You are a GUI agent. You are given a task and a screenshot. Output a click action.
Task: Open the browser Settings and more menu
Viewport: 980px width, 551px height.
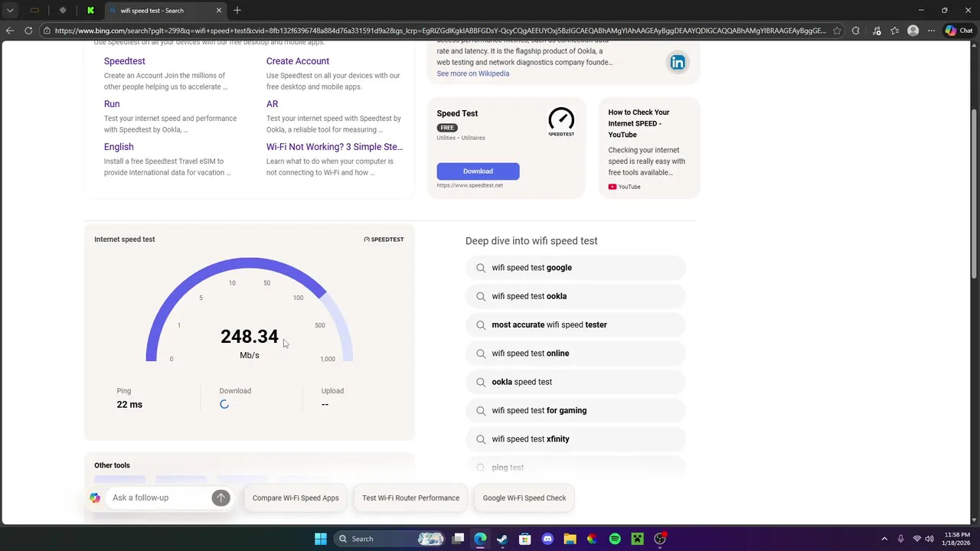[931, 31]
